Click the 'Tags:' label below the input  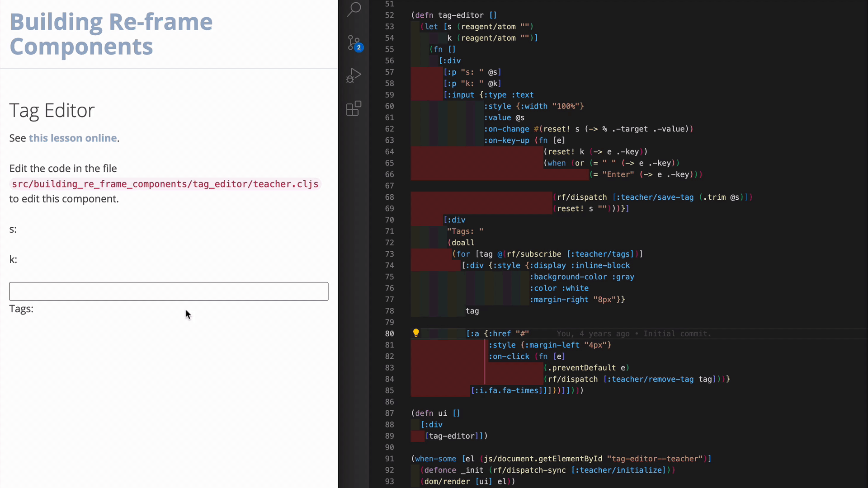click(21, 309)
